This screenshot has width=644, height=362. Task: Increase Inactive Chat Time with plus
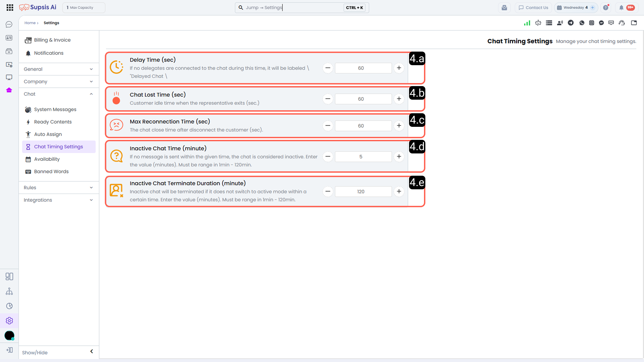click(399, 157)
